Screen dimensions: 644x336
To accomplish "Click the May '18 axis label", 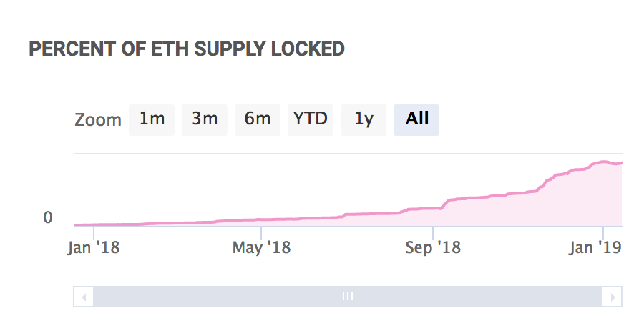I will click(261, 247).
